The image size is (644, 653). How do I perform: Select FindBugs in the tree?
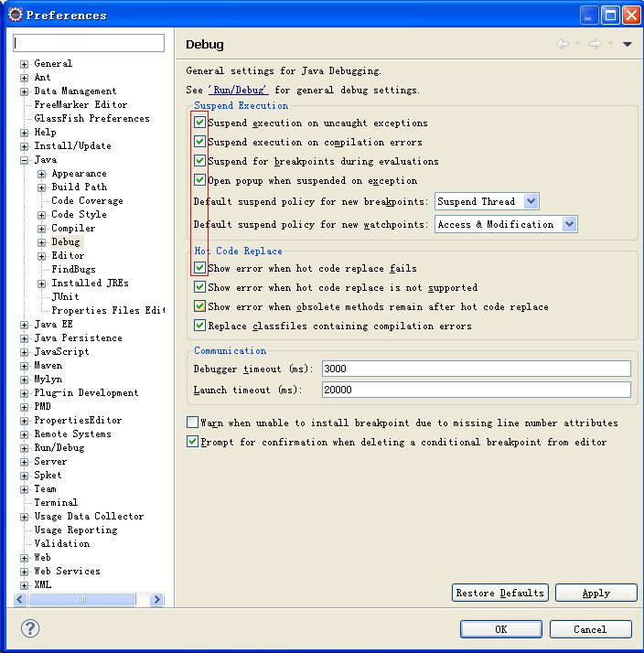73,269
